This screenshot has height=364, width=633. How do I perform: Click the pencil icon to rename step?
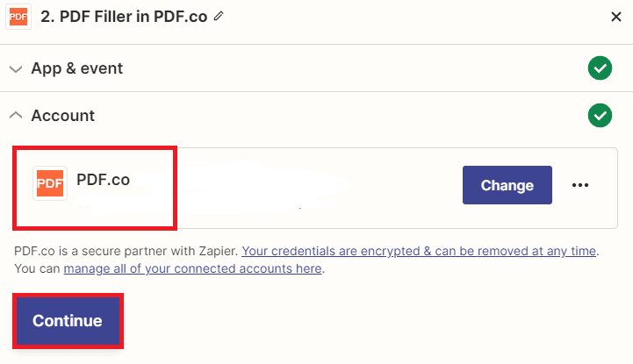(219, 16)
